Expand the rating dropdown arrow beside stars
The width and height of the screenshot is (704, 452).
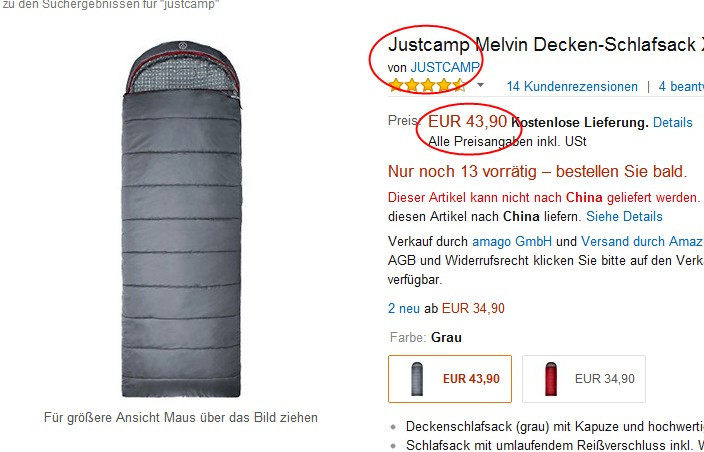click(x=480, y=85)
